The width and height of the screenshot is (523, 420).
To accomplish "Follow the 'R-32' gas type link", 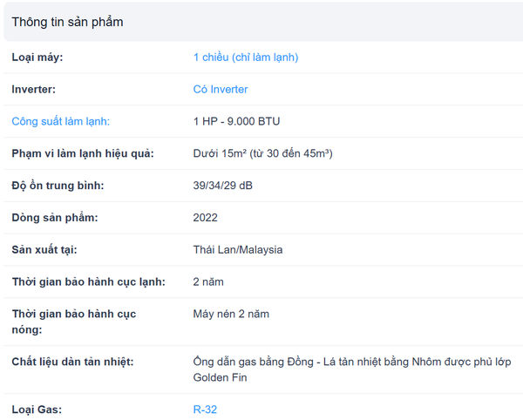I will 205,410.
